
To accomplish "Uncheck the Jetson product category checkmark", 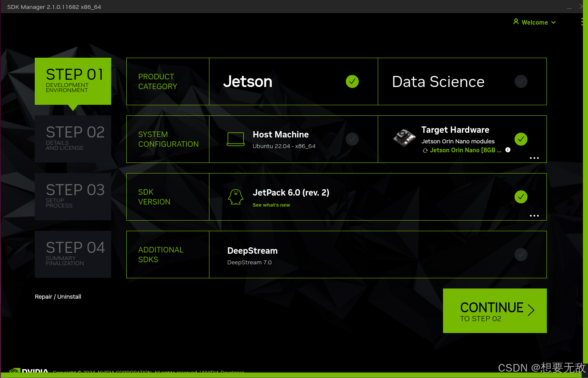I will point(352,81).
